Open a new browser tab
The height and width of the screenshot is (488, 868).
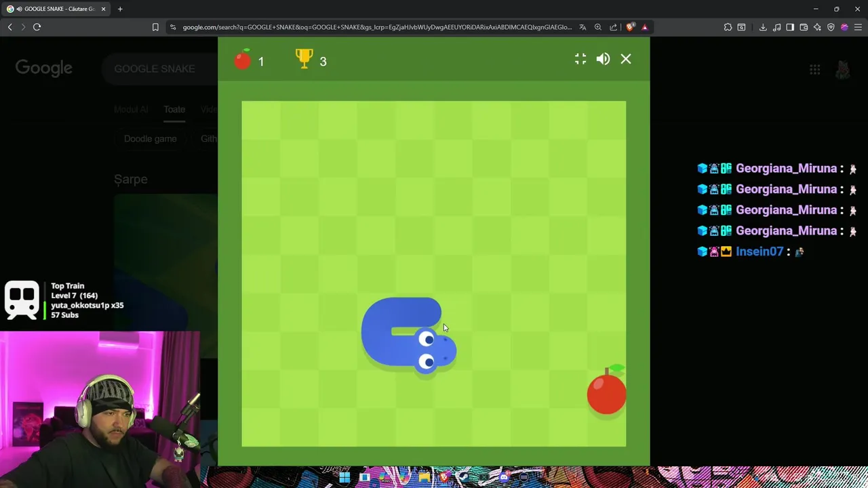tap(120, 9)
